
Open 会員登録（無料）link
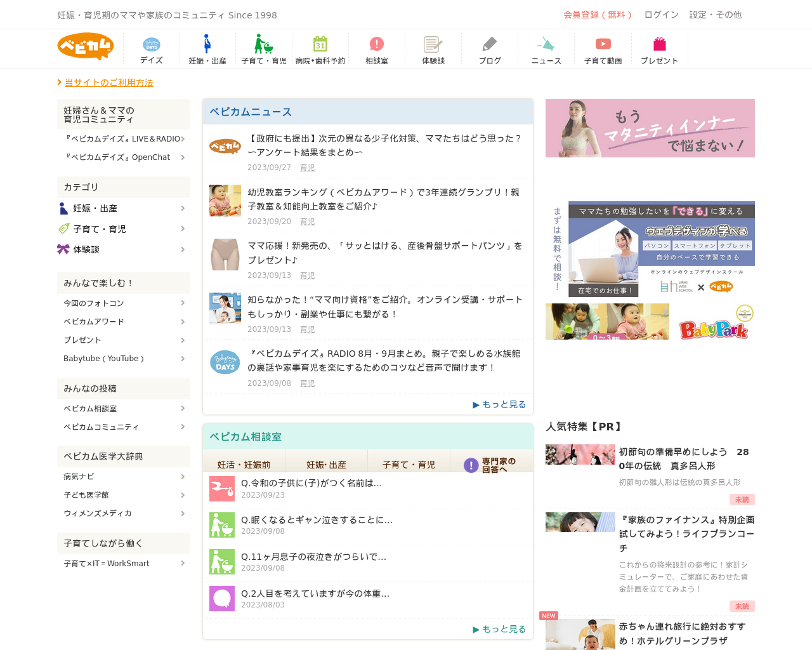tap(598, 15)
